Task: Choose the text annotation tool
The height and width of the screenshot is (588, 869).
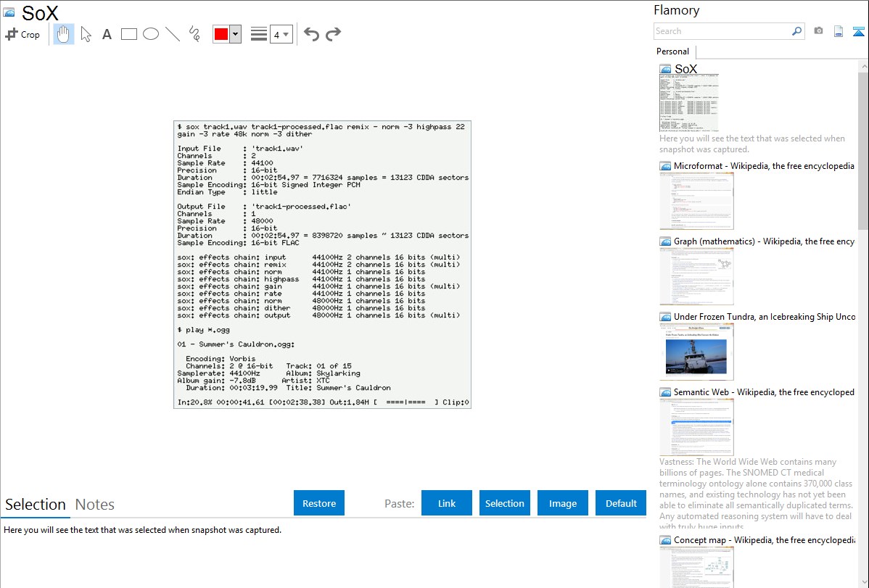Action: [107, 34]
